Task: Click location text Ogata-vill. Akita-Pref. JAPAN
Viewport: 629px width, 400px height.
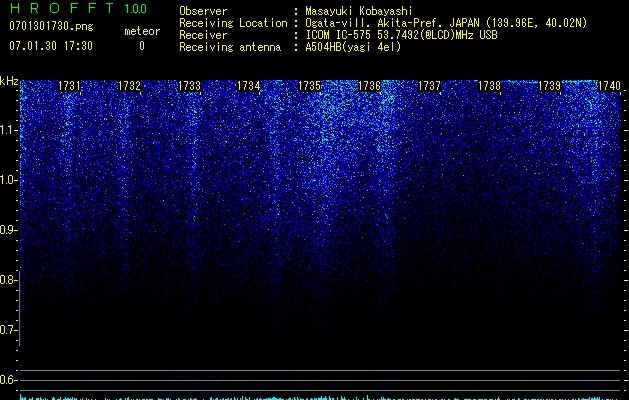Action: coord(392,23)
